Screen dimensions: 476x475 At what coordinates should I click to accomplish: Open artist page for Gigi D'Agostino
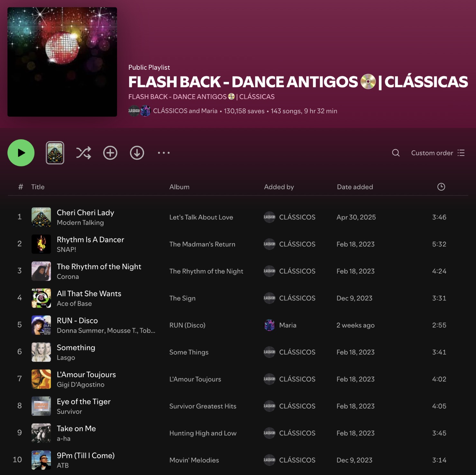click(x=80, y=384)
